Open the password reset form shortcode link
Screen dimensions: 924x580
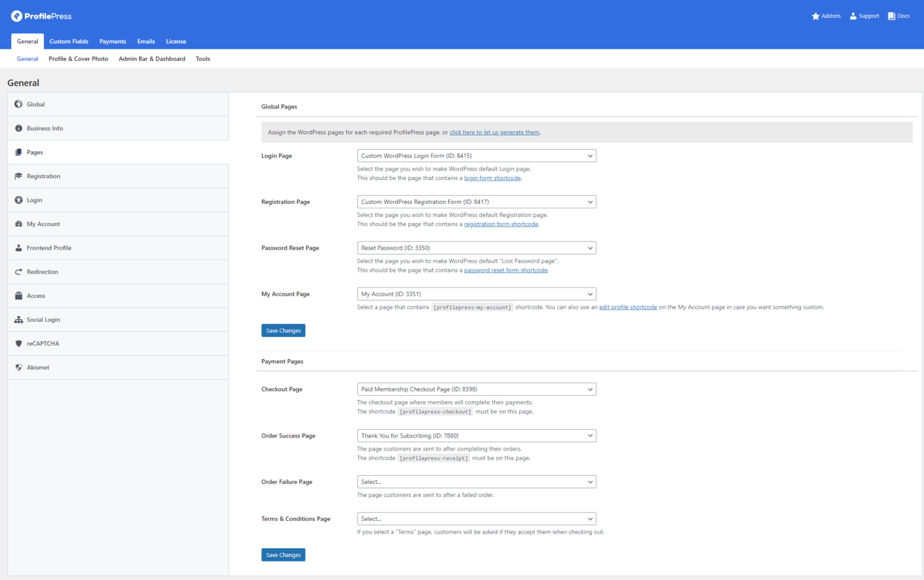pos(506,271)
